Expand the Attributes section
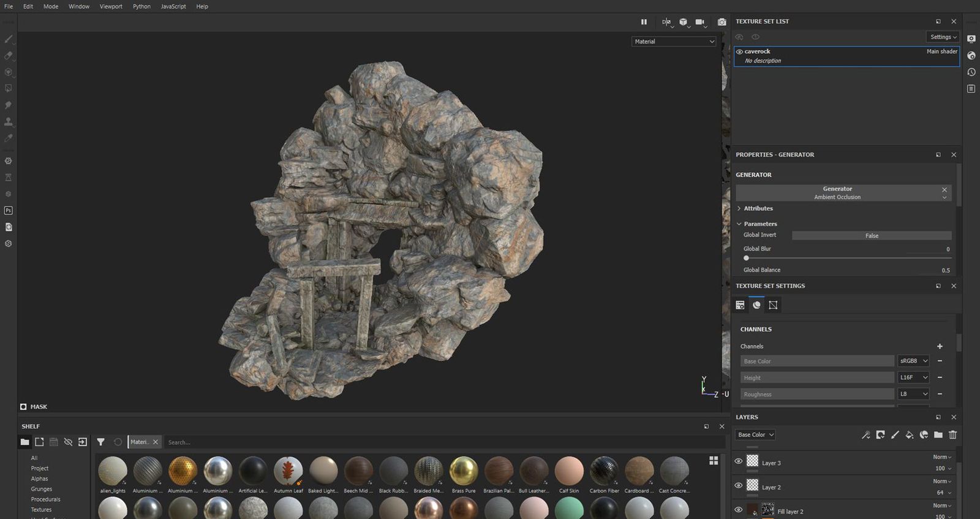 (758, 208)
